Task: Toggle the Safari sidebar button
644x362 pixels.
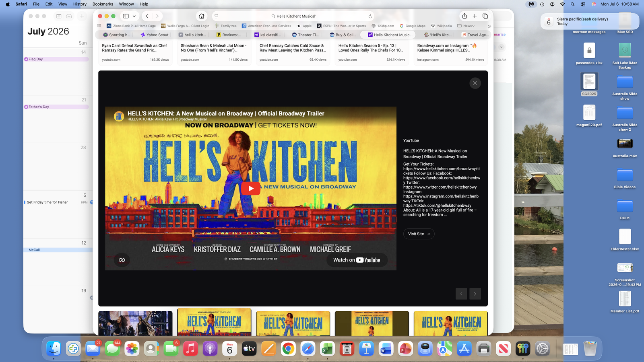Action: (x=126, y=16)
